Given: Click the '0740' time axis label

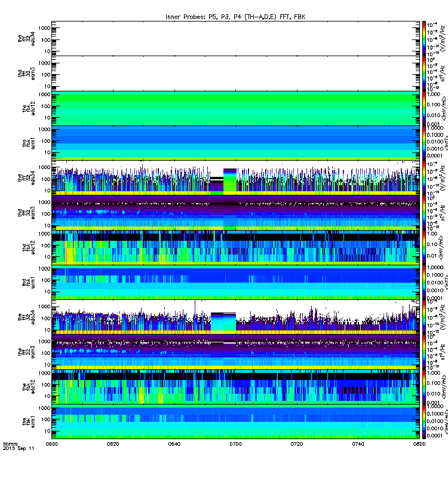Looking at the screenshot, I should coord(358,444).
